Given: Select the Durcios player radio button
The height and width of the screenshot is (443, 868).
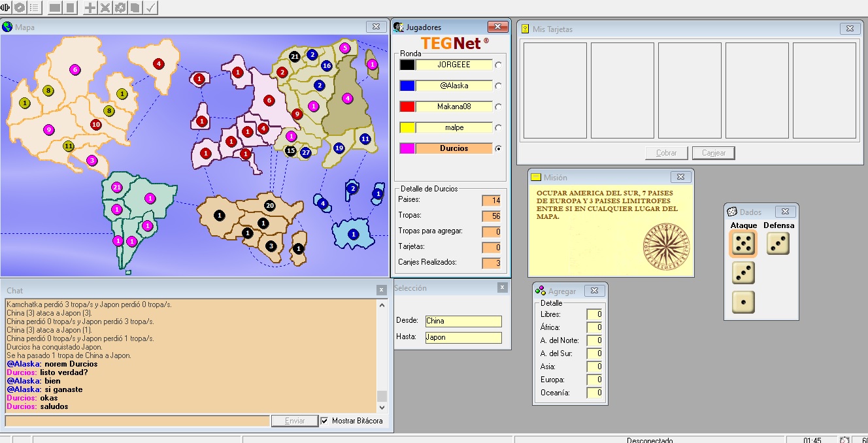Looking at the screenshot, I should [x=499, y=148].
